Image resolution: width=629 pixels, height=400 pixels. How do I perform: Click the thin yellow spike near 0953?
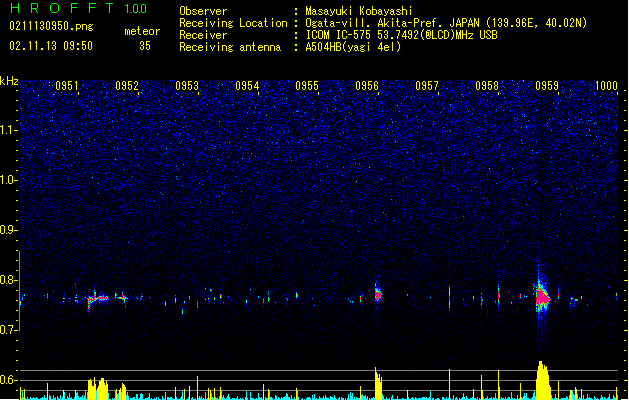197,388
